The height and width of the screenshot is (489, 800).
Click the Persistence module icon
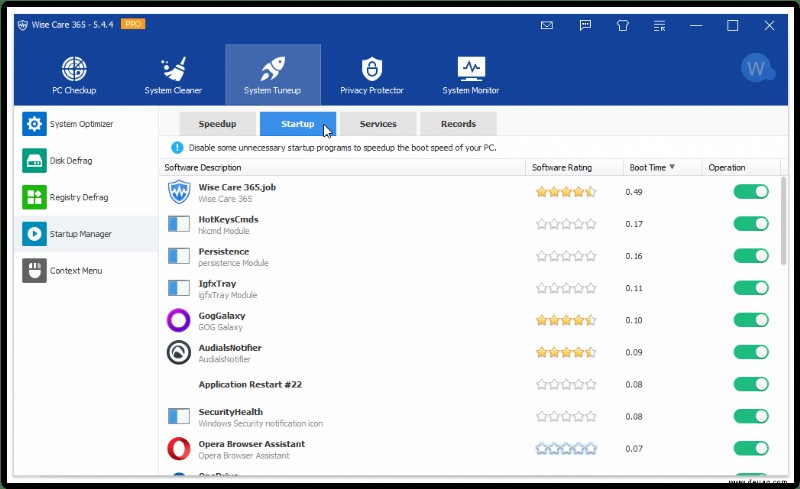(x=179, y=256)
